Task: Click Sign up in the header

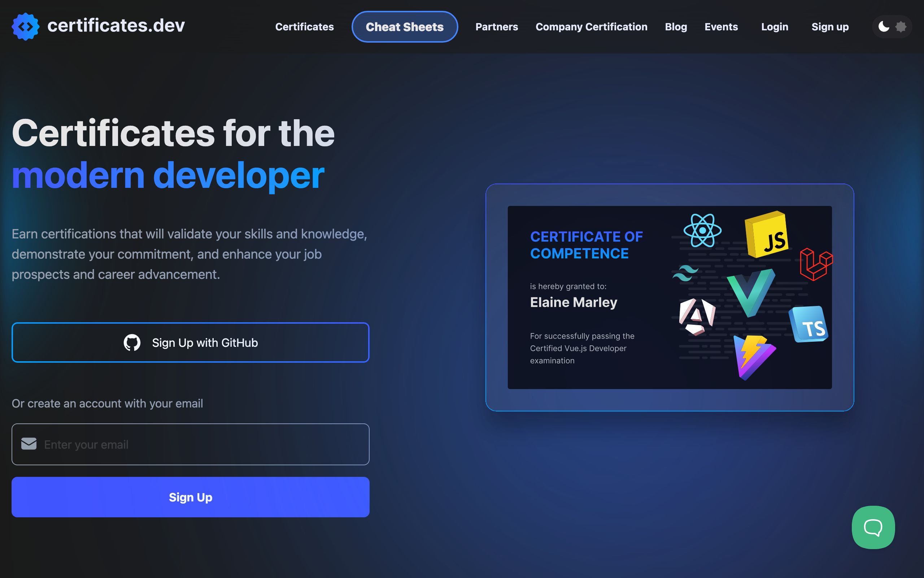Action: pos(830,27)
